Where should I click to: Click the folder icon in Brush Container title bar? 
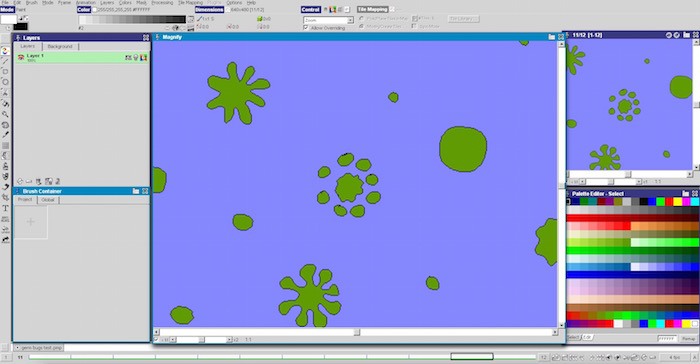(136, 191)
